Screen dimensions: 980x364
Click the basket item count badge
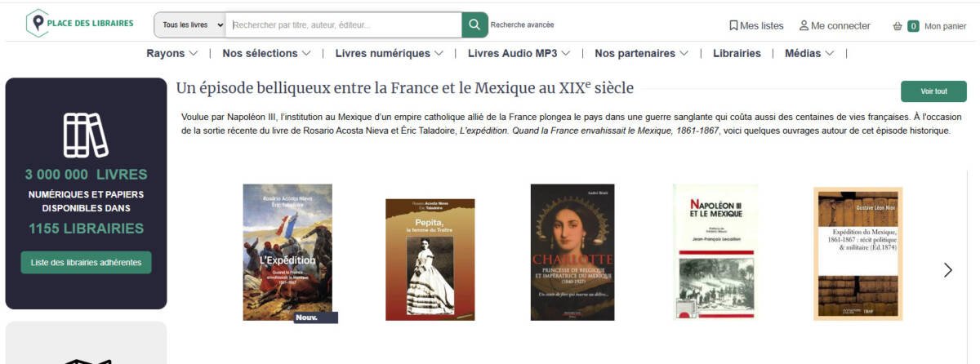(x=914, y=26)
